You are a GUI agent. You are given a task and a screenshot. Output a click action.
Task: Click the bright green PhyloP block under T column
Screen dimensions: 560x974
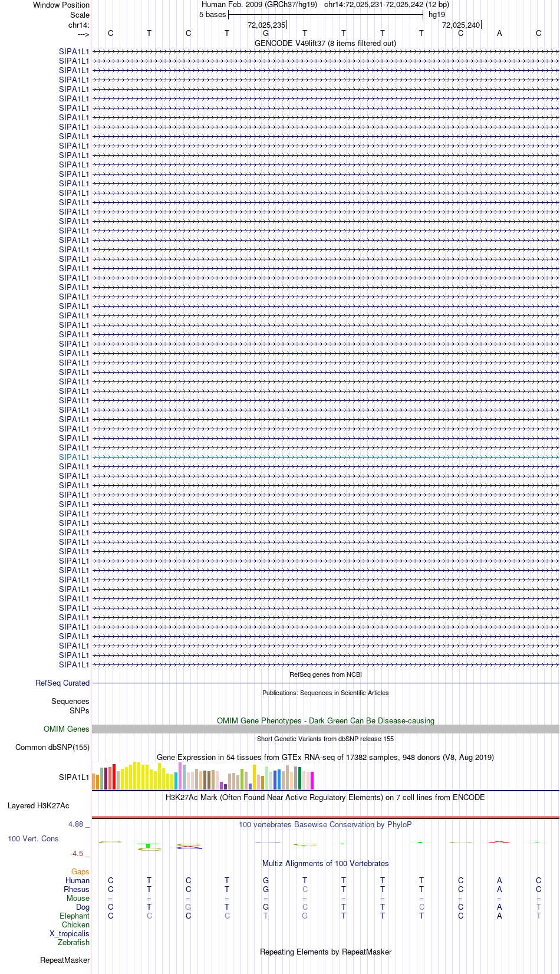click(x=148, y=846)
